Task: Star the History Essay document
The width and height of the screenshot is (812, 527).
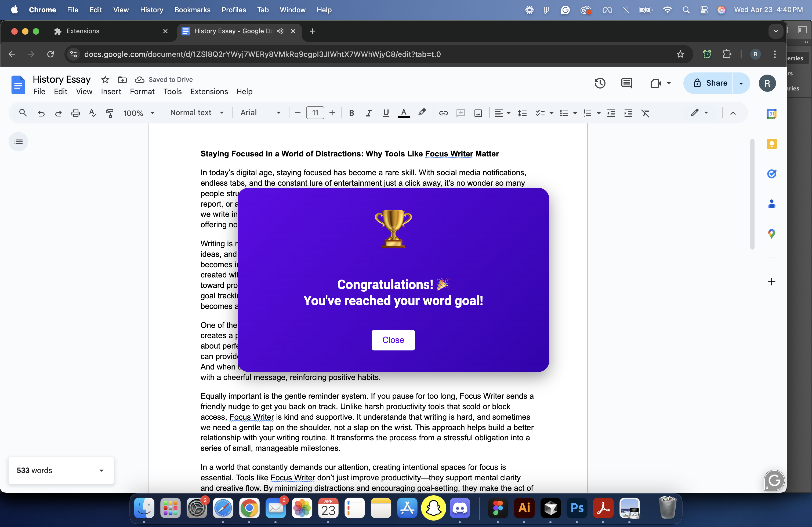Action: pos(105,79)
